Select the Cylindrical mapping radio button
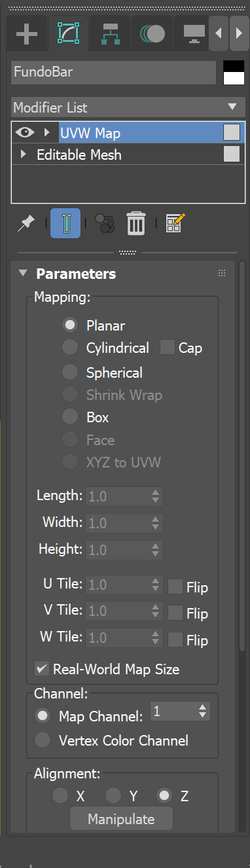The height and width of the screenshot is (868, 250). pos(69,348)
